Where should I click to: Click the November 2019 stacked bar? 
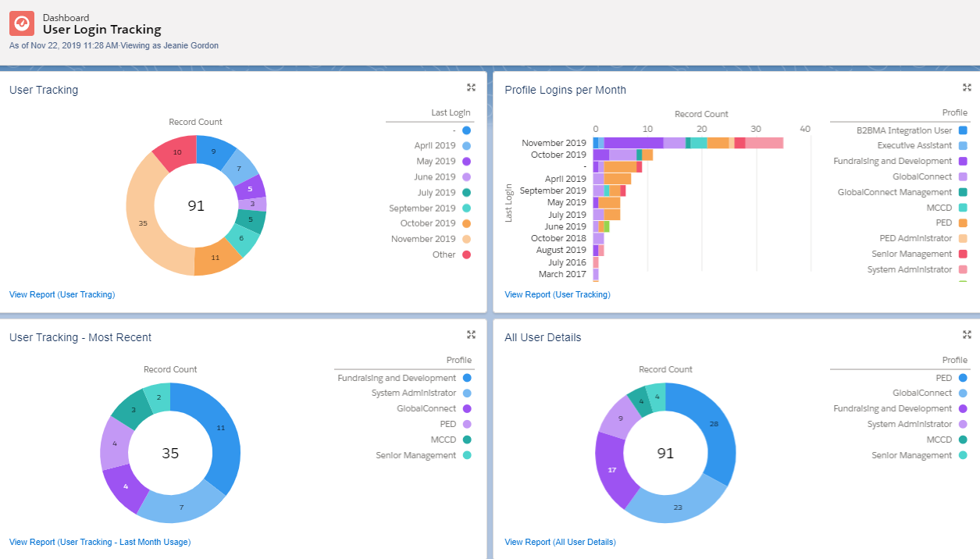point(688,143)
